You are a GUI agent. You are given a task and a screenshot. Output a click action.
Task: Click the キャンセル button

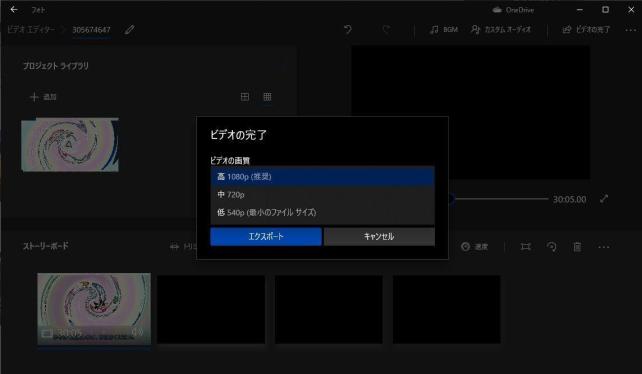pos(379,236)
